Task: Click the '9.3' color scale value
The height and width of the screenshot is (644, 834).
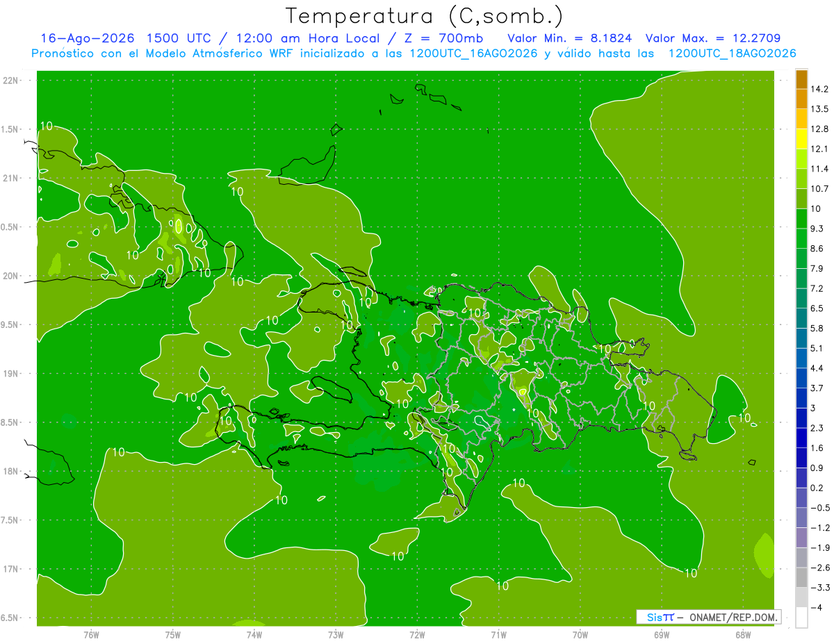Action: (817, 229)
